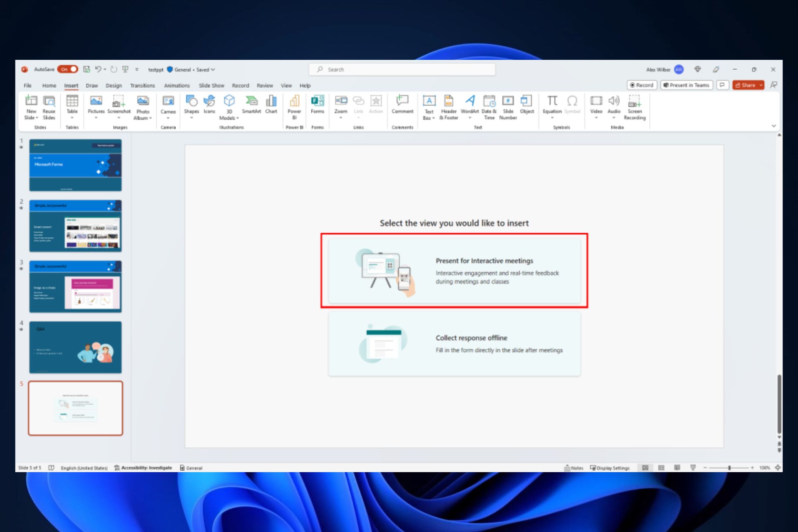Image resolution: width=798 pixels, height=532 pixels.
Task: Start Screen Recording from Media group
Action: click(634, 101)
